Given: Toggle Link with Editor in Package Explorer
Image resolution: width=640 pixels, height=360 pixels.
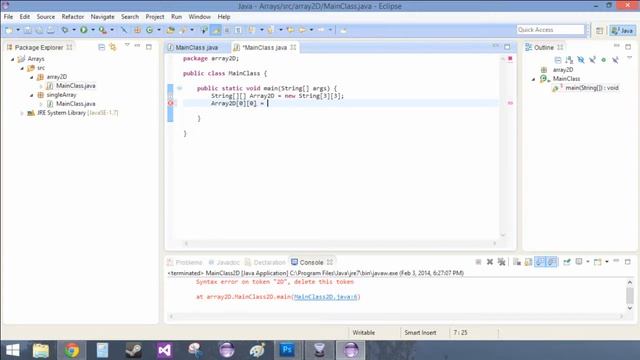Looking at the screenshot, I should point(113,47).
